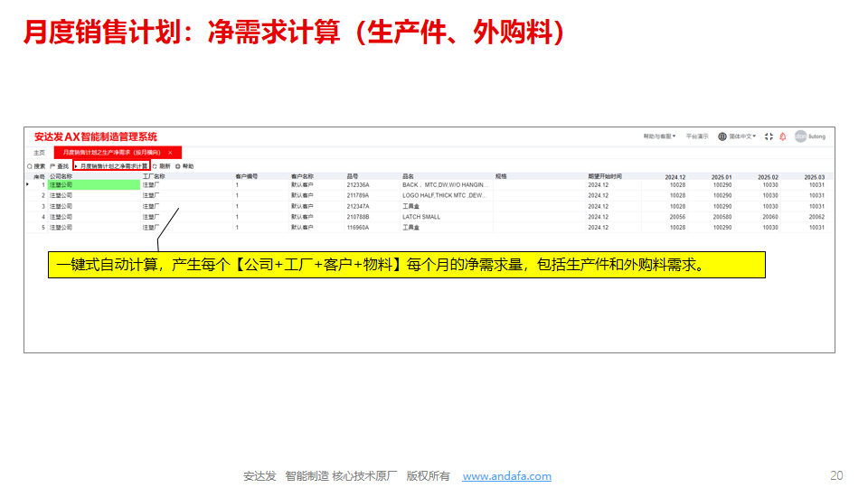The width and height of the screenshot is (868, 488).
Task: Run 月度销售计划之净需求计算 button
Action: (113, 166)
